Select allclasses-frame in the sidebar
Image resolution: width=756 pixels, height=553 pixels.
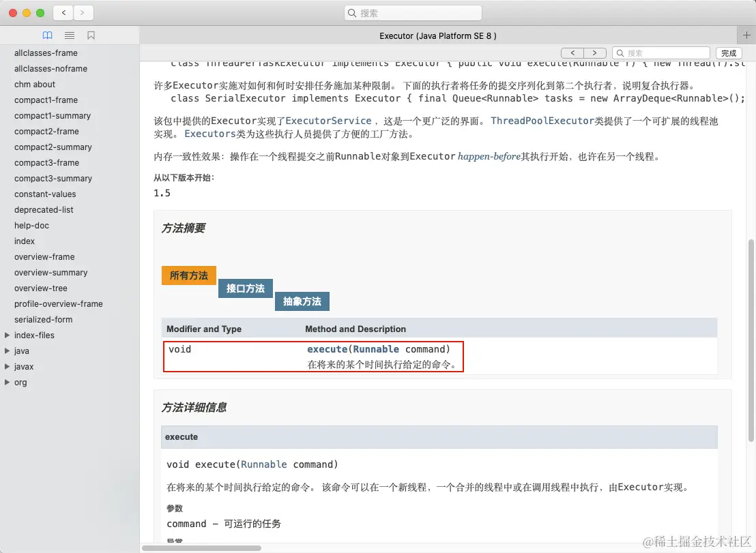[46, 53]
